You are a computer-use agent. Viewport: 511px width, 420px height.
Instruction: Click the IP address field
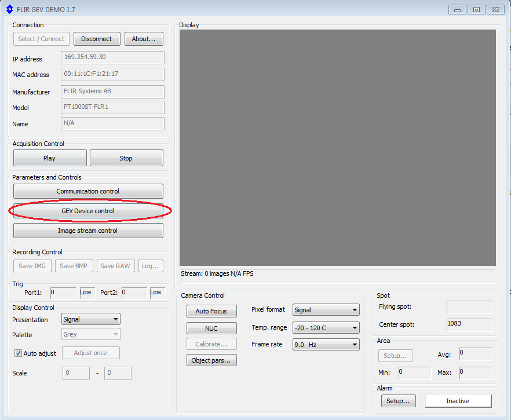pos(113,58)
